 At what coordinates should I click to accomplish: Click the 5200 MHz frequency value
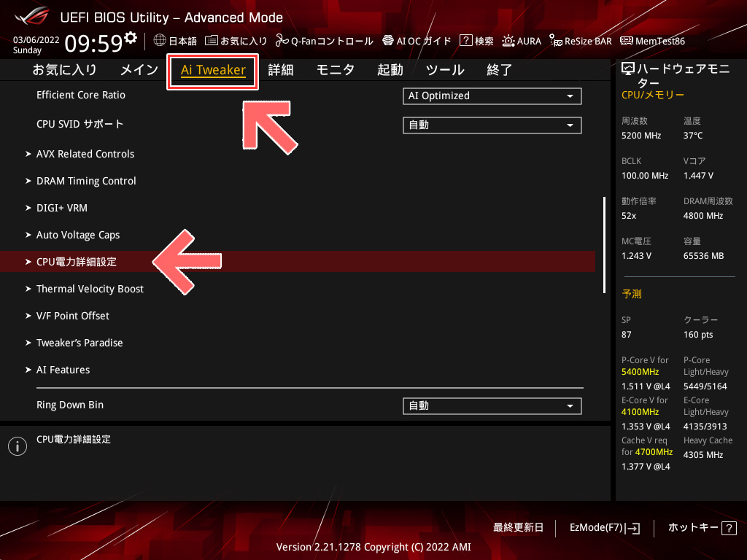(x=641, y=136)
